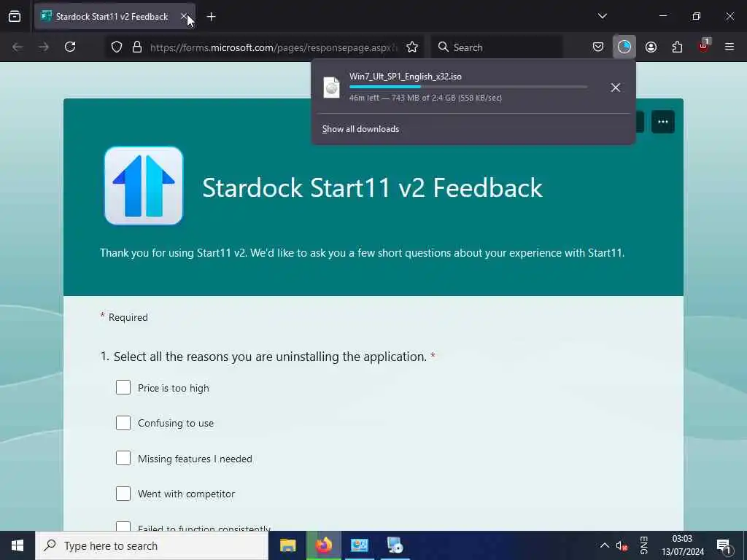The height and width of the screenshot is (560, 747).
Task: Click the Start11 logo image
Action: point(144,186)
